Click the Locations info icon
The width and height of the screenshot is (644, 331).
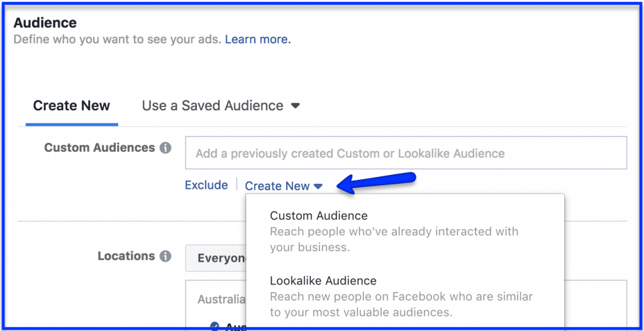[x=165, y=257]
